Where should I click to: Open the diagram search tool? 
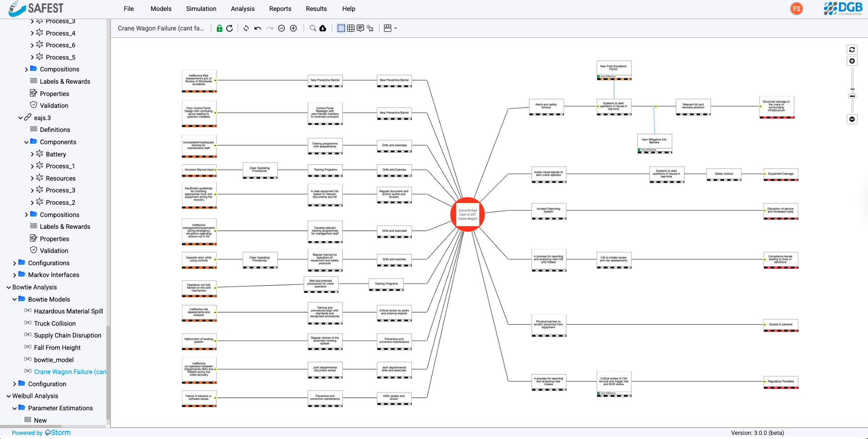[312, 28]
